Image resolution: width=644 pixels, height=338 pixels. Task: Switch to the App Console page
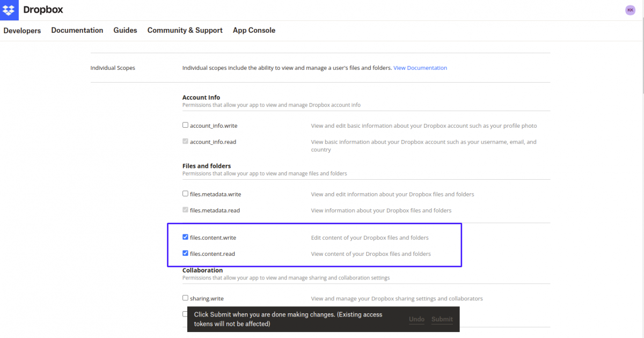254,31
